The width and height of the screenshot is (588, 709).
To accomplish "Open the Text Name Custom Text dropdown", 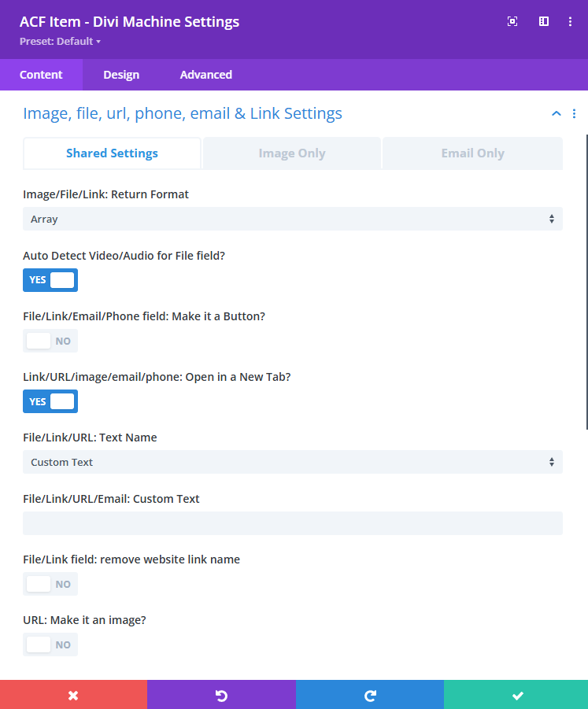I will click(293, 462).
